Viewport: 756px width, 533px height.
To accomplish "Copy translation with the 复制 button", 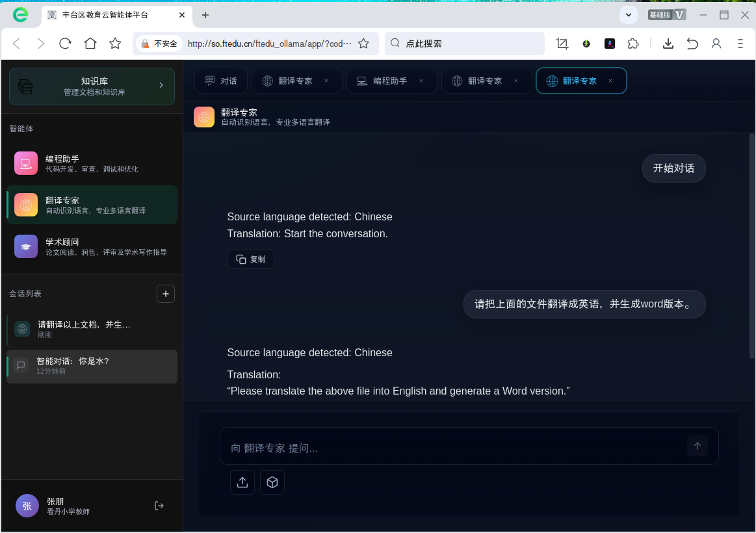I will (x=251, y=259).
